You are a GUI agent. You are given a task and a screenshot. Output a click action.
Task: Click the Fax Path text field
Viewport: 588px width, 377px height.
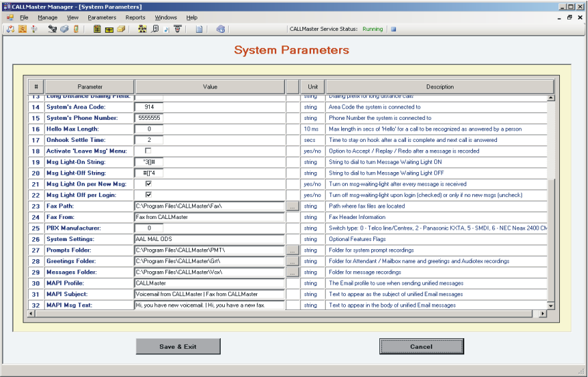click(209, 206)
